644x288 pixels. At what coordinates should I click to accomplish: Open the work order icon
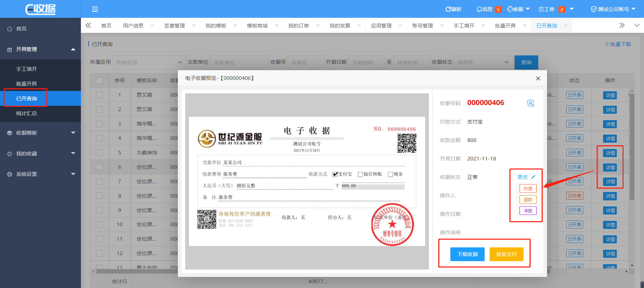541,9
